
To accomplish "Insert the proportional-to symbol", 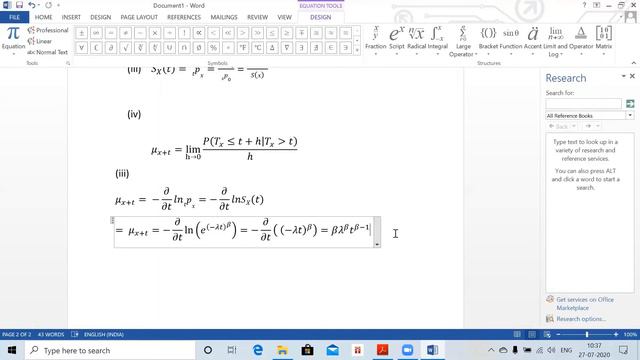I will [x=199, y=33].
